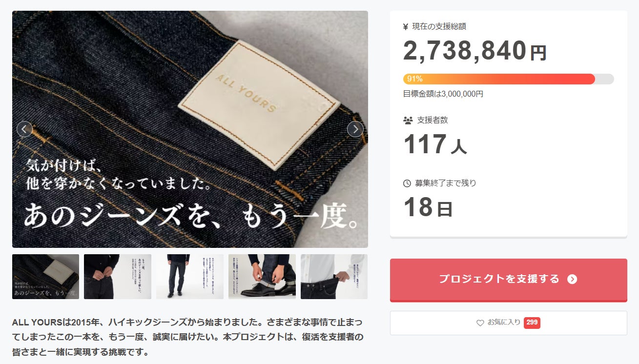The width and height of the screenshot is (639, 364).
Task: Click the yen icon beside total support
Action: pos(406,27)
